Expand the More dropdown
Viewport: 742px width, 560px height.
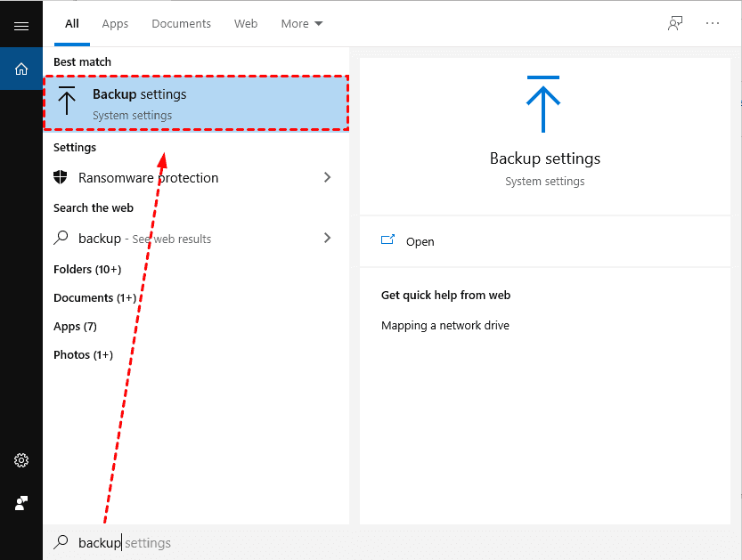302,23
